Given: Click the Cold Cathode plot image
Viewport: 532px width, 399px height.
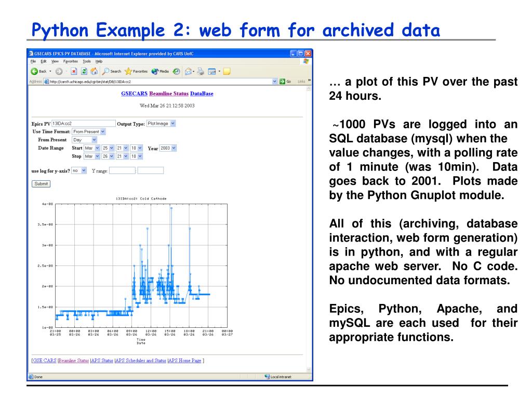Looking at the screenshot, I should point(136,271).
